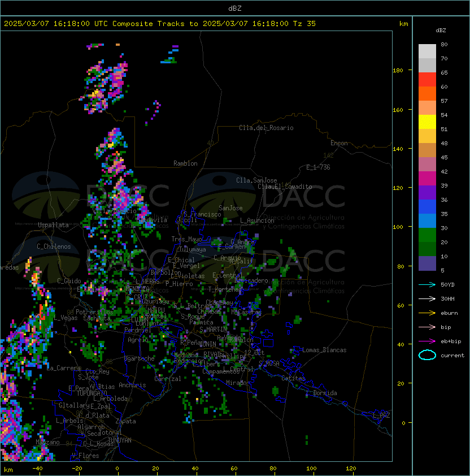Click the 'Clla.El_Cavadito' map label

coord(285,187)
